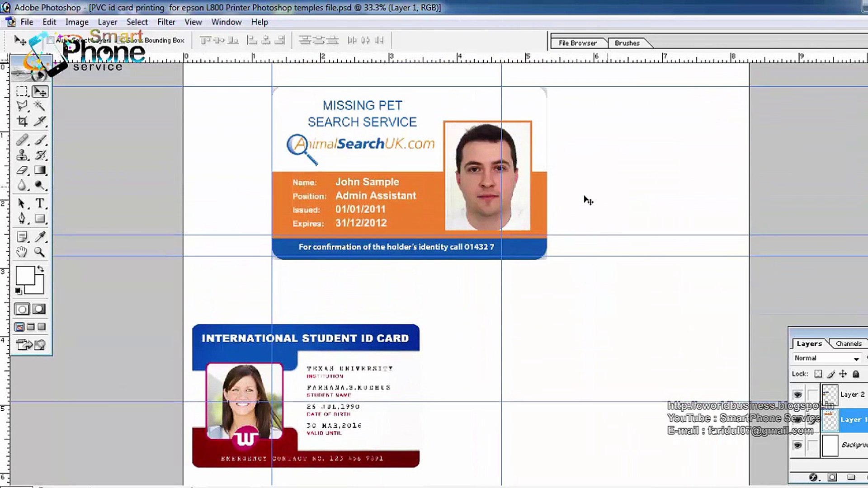Select the Text tool

pos(39,202)
